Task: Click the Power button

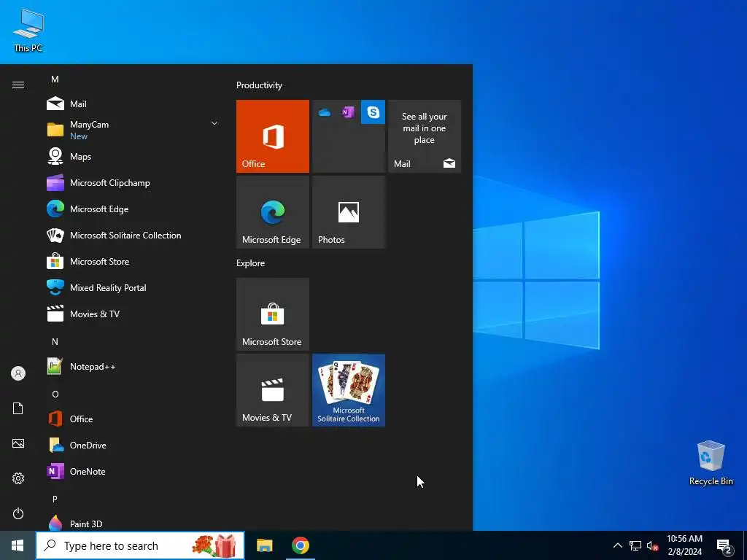Action: pos(18,513)
